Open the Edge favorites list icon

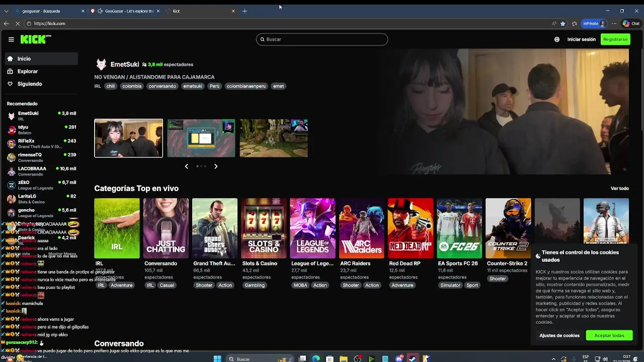coord(575,24)
